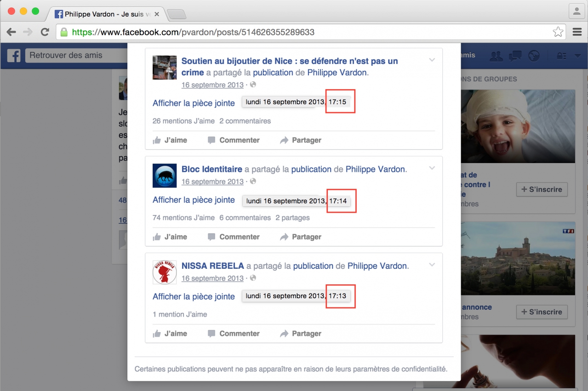Image resolution: width=588 pixels, height=391 pixels.
Task: Click the date link on Bloc Identitaire post
Action: click(212, 181)
